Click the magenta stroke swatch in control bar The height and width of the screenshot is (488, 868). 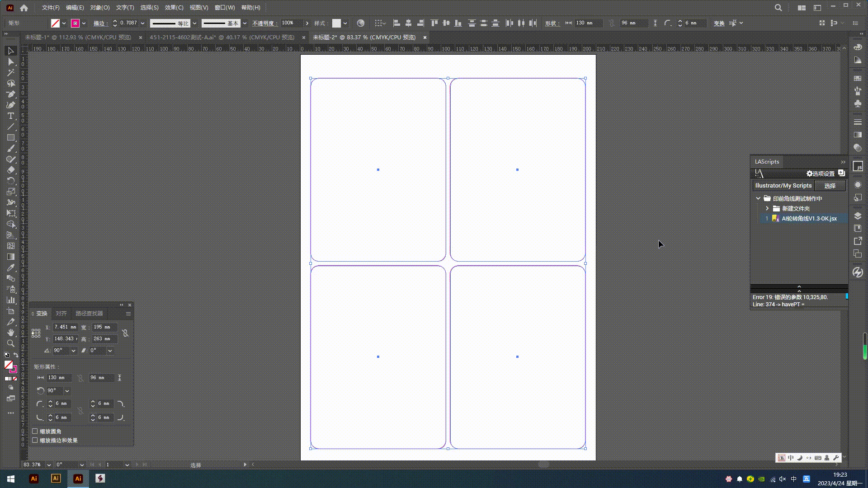(75, 23)
